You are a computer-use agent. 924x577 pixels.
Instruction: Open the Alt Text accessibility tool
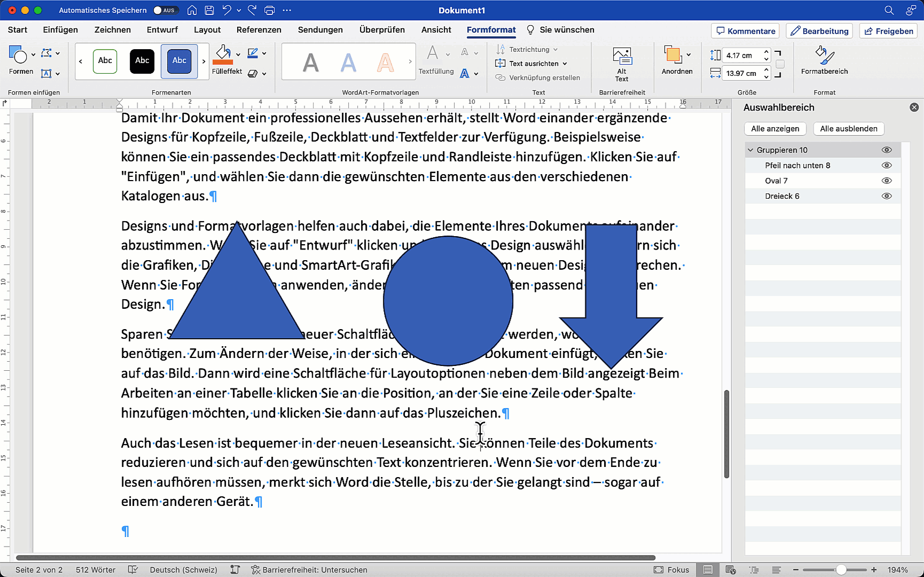(x=622, y=56)
